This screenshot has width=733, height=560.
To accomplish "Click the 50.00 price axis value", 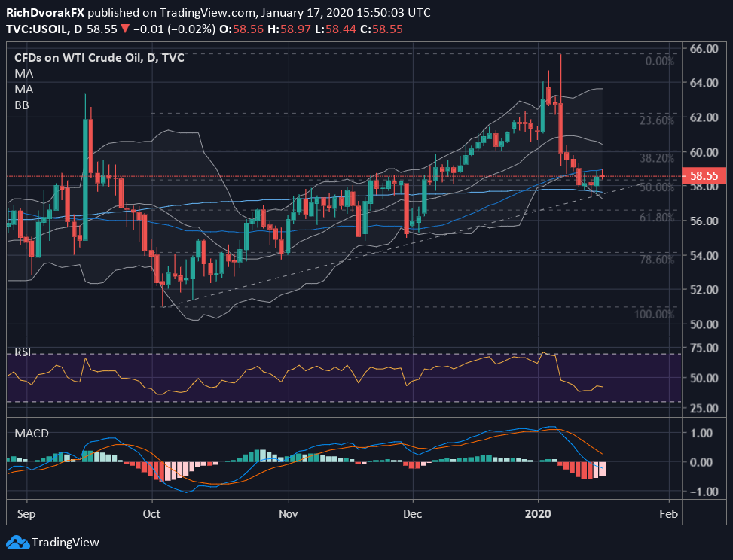I will coord(704,324).
